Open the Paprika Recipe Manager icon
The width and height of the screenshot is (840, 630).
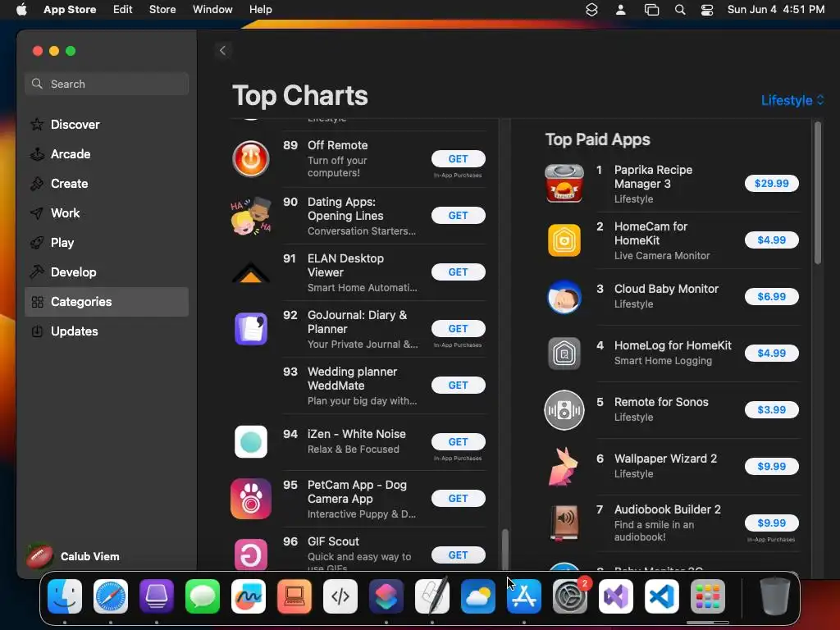coord(564,183)
